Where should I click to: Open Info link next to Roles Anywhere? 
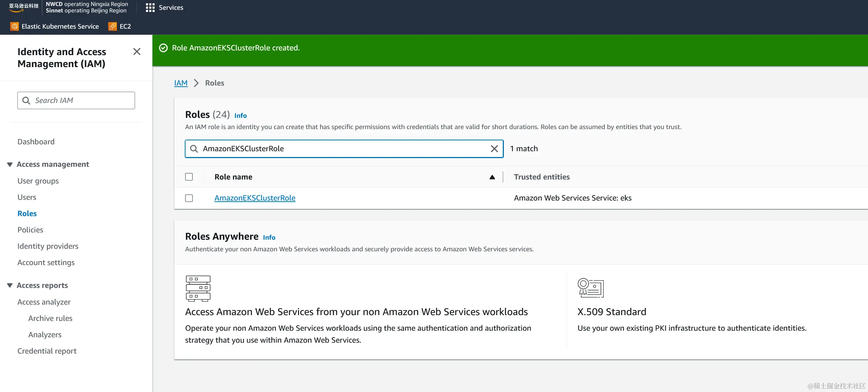269,238
